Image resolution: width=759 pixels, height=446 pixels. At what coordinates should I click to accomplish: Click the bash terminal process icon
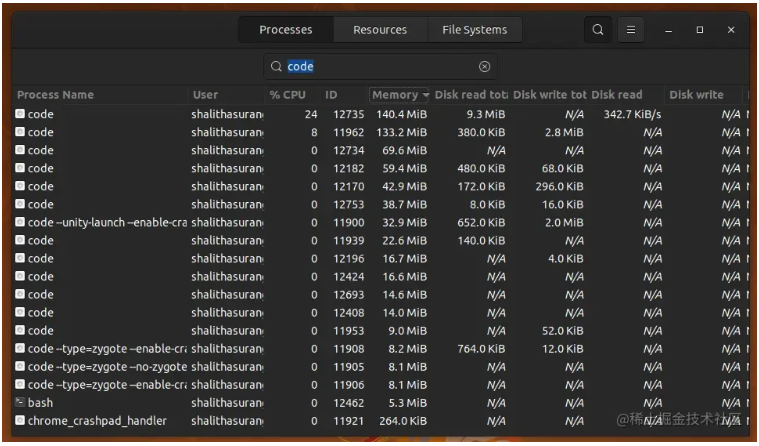point(20,402)
